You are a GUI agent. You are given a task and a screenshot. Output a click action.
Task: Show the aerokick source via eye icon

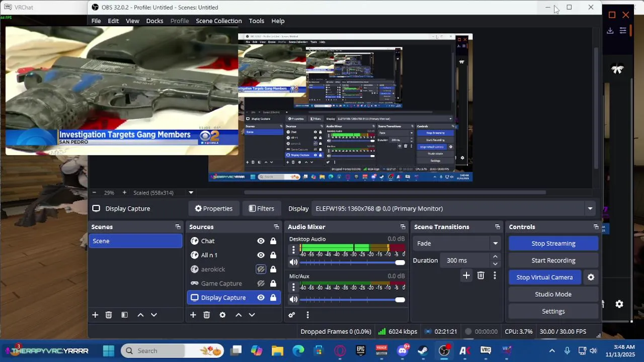[x=261, y=269]
